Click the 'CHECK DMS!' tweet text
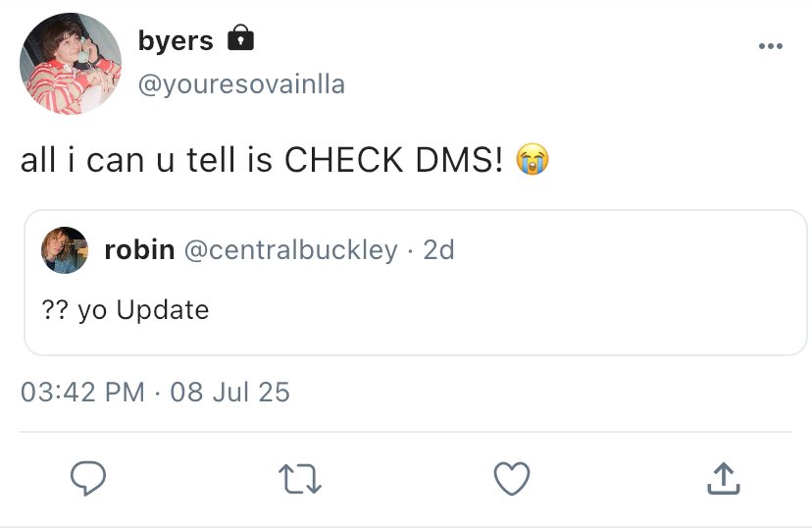 coord(393,161)
